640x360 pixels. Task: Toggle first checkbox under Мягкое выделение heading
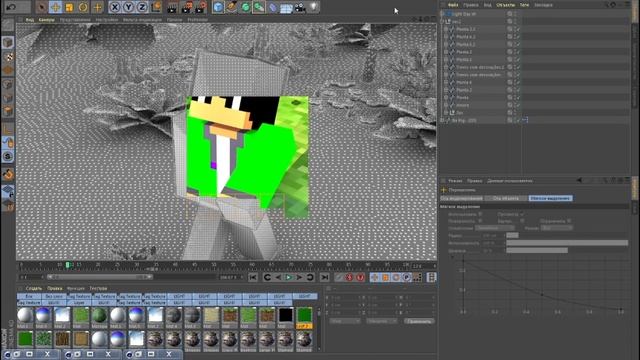(480, 214)
